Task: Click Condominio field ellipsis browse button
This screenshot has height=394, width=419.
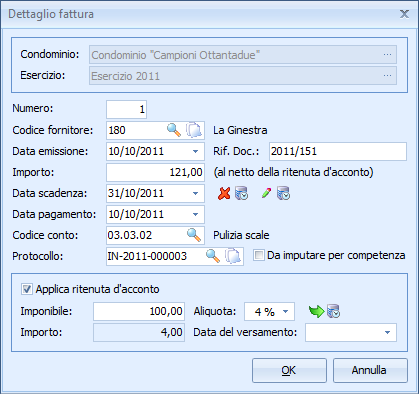Action: (387, 55)
